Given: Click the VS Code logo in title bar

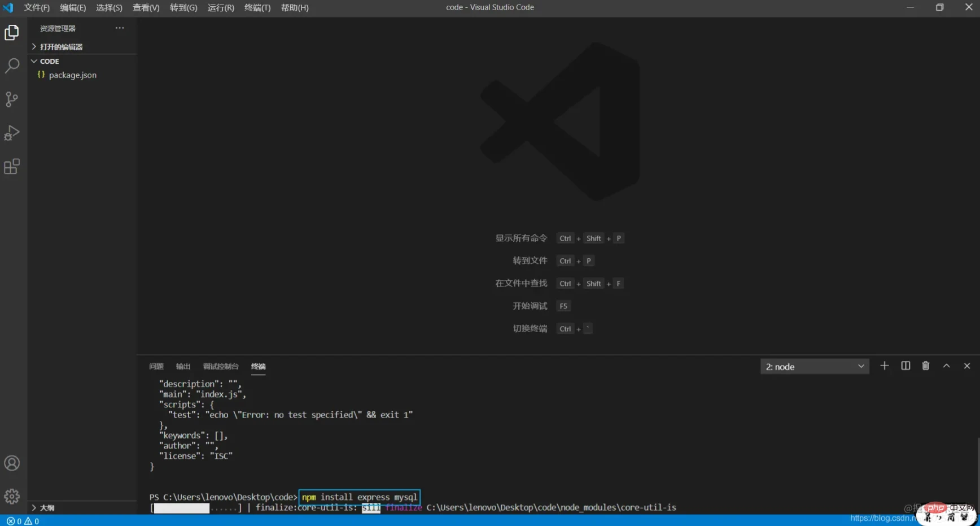Looking at the screenshot, I should (8, 7).
